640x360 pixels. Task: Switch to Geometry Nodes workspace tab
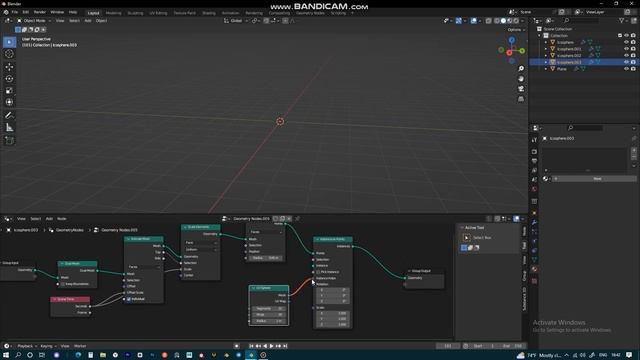click(310, 13)
